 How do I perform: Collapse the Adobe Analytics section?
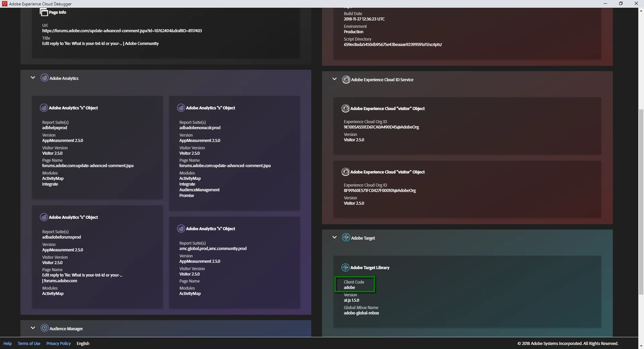point(33,78)
